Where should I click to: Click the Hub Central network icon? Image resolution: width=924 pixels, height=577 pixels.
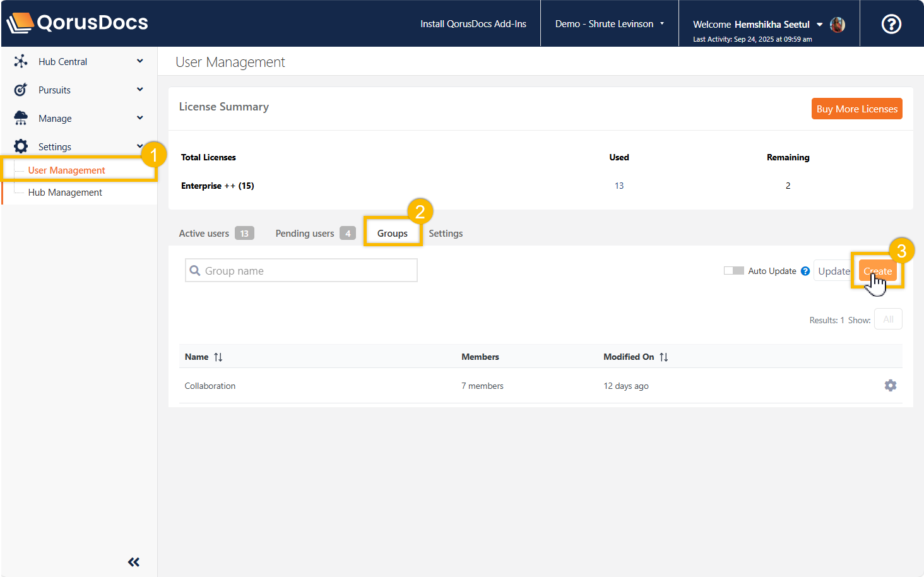[21, 61]
